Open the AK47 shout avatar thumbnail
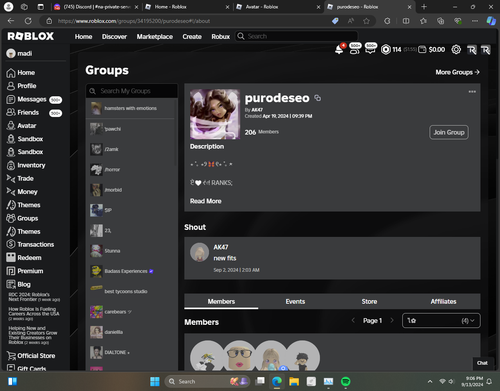 (199, 252)
